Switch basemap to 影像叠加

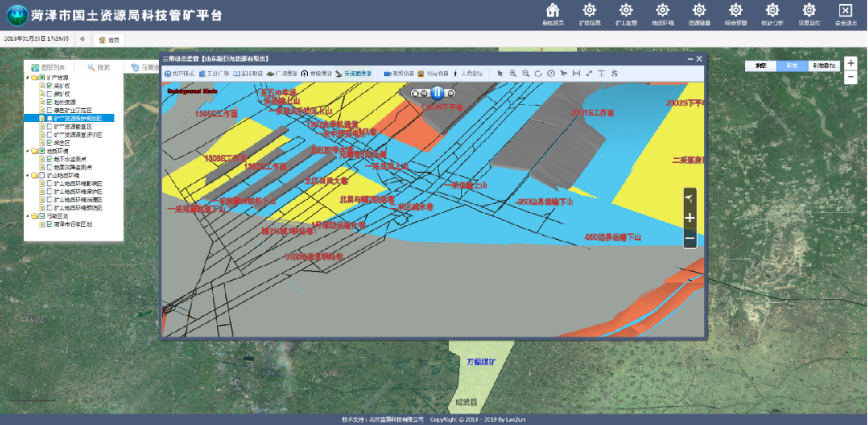(825, 66)
